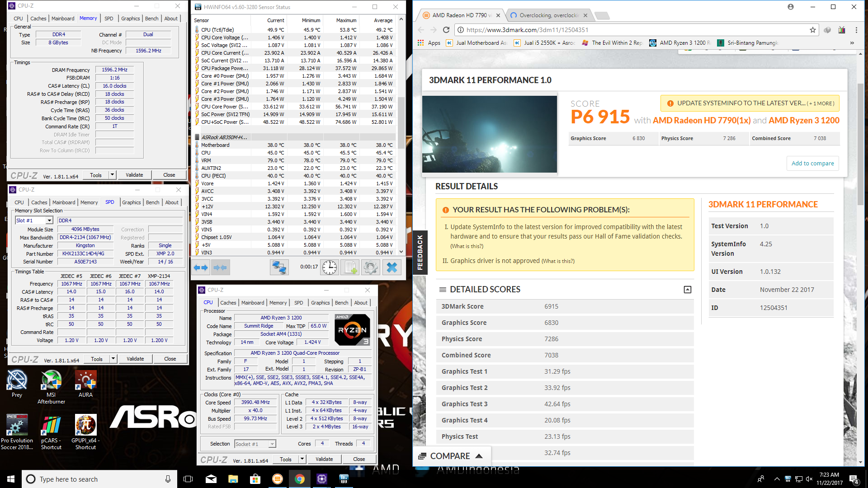This screenshot has height=488, width=868.
Task: Start logging with HWiNFO sheet-plus icon
Action: click(x=350, y=267)
